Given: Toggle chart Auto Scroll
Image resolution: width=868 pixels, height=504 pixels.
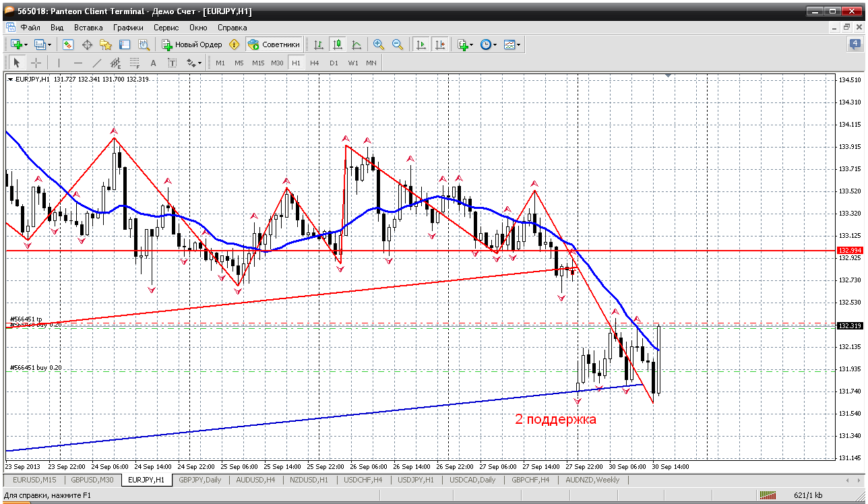Looking at the screenshot, I should pos(421,44).
